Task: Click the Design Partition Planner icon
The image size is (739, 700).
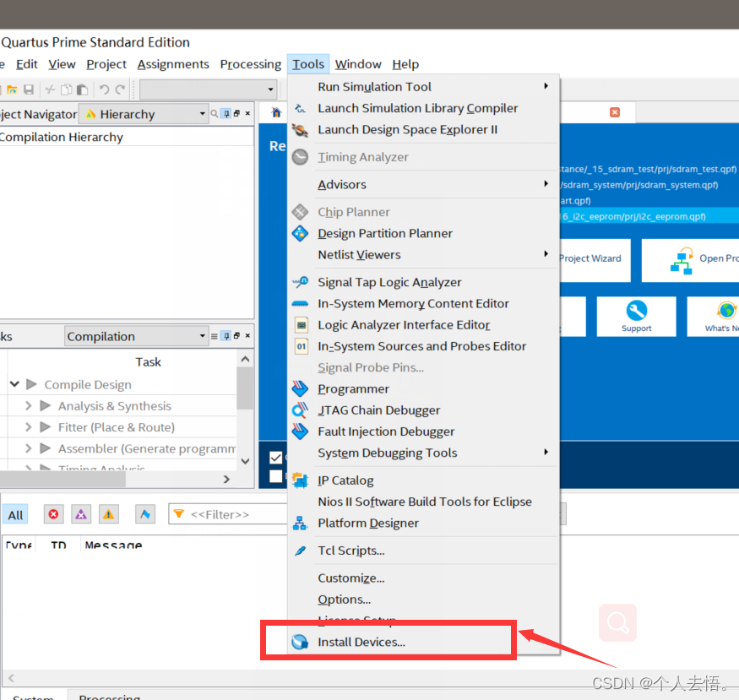Action: (300, 233)
